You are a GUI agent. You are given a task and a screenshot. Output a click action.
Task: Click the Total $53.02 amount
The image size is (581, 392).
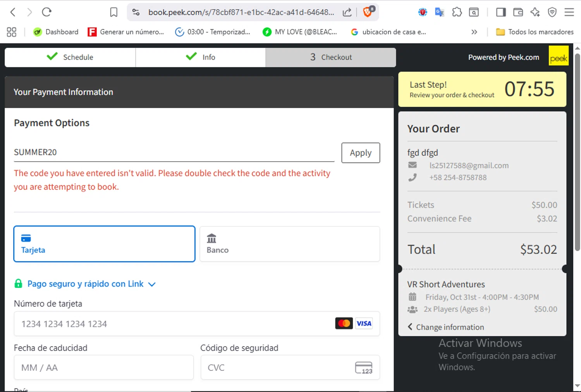(538, 250)
